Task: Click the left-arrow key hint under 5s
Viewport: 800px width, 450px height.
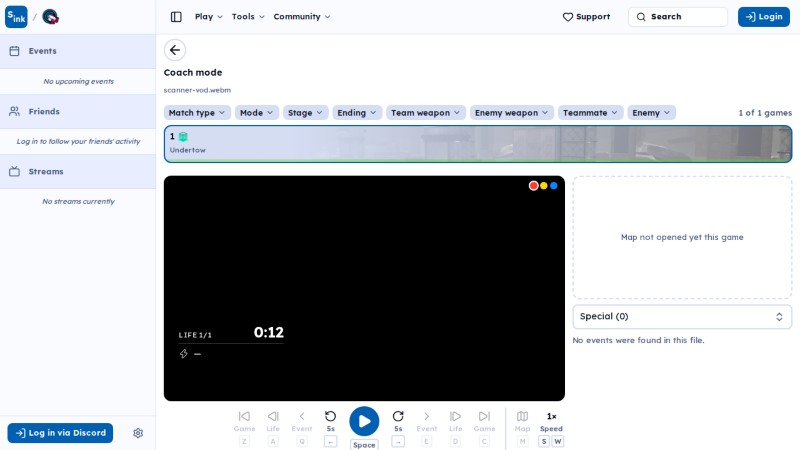Action: click(x=331, y=441)
